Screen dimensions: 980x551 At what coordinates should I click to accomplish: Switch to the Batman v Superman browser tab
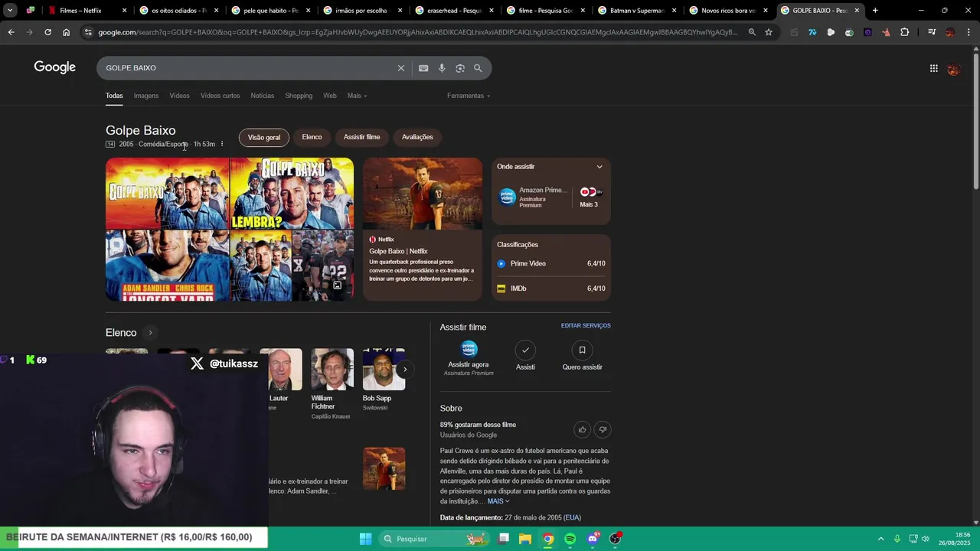pyautogui.click(x=636, y=11)
